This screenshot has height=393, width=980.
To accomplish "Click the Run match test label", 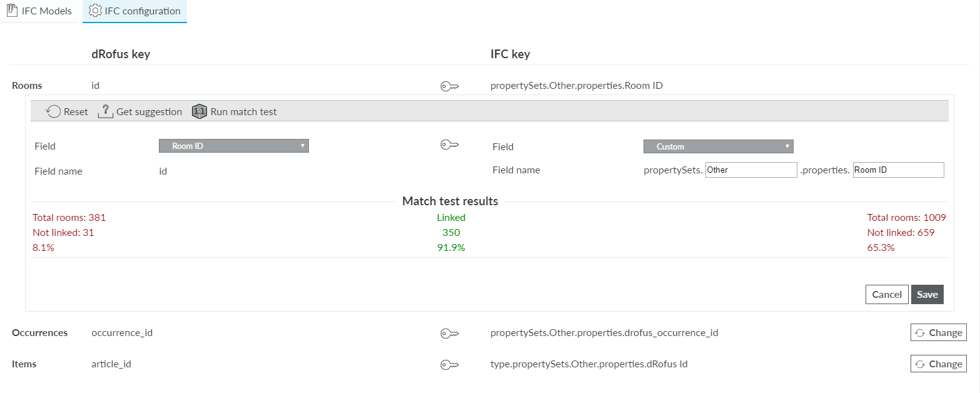I will 243,112.
